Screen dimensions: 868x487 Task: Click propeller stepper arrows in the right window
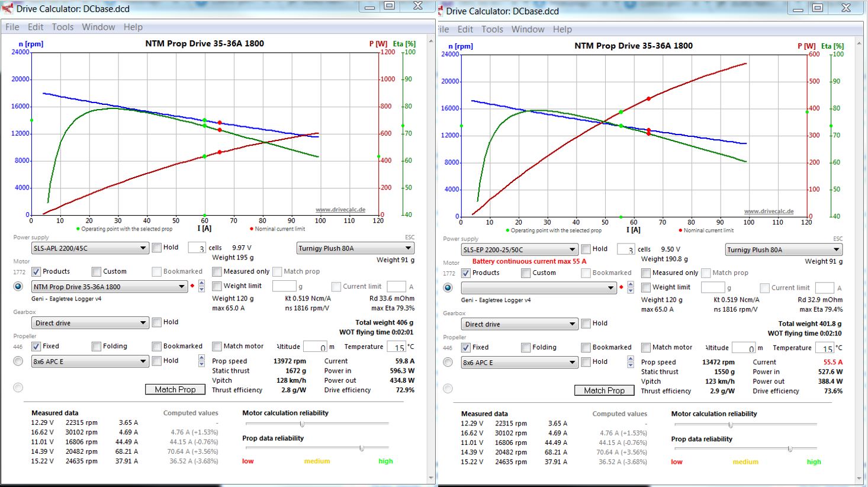[631, 361]
